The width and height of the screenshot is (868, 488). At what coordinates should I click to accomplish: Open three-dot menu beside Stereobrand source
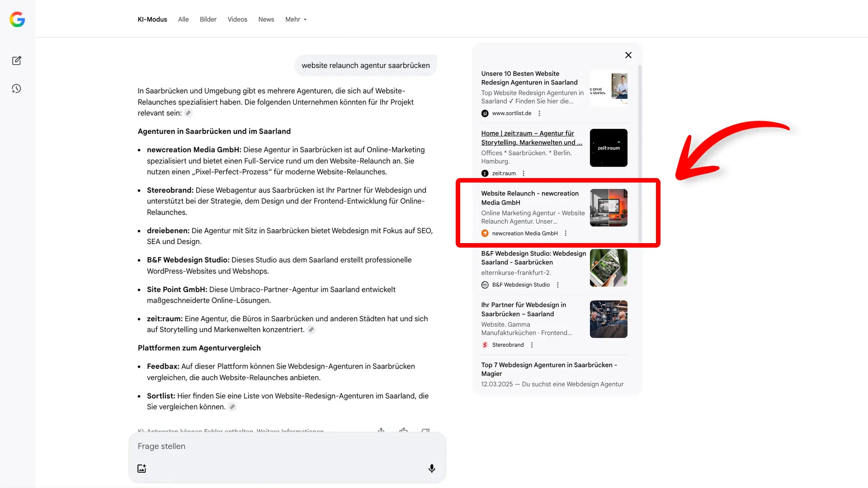(532, 345)
